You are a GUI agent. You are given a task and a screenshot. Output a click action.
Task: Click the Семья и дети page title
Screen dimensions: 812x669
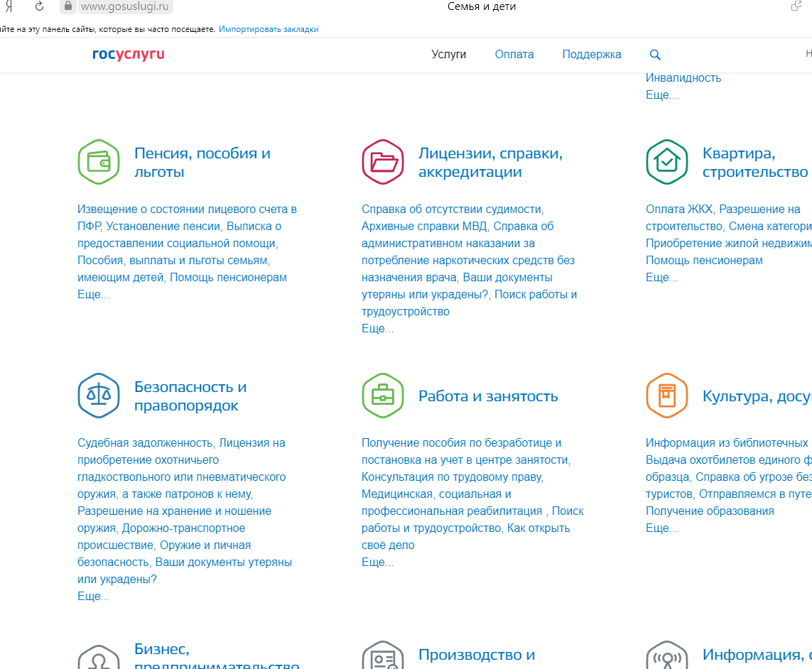pos(482,6)
